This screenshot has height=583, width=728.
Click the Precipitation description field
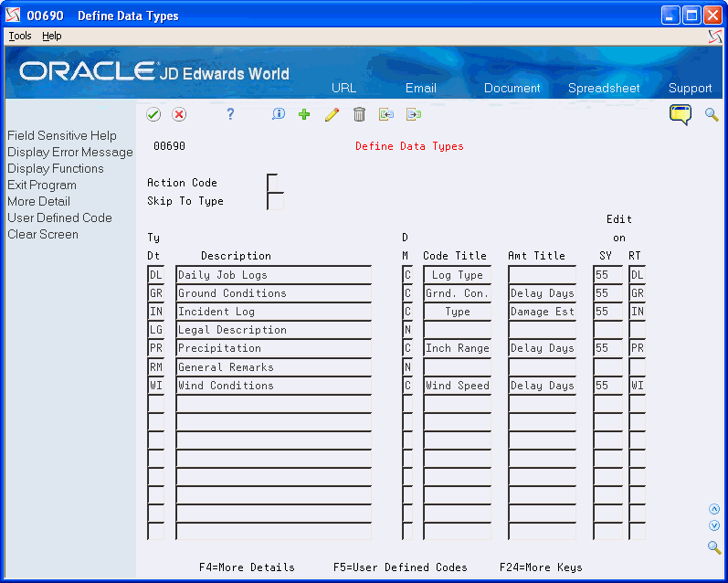point(273,348)
